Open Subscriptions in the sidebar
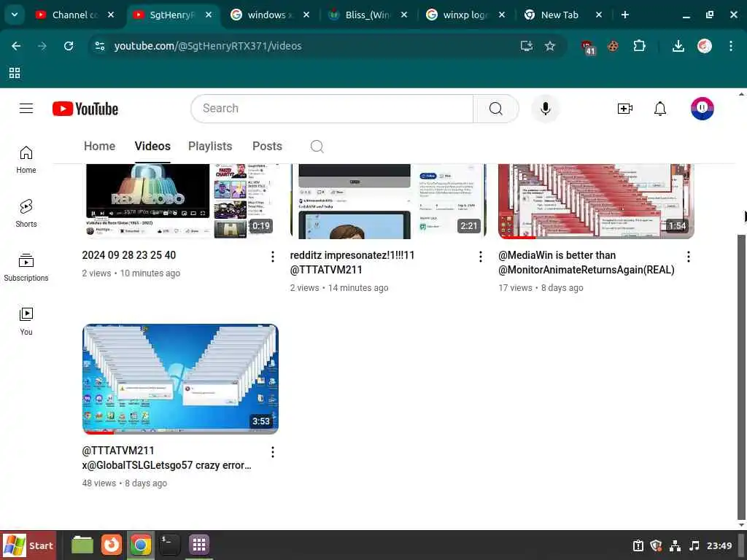Screen dimensions: 747x560 tap(26, 267)
